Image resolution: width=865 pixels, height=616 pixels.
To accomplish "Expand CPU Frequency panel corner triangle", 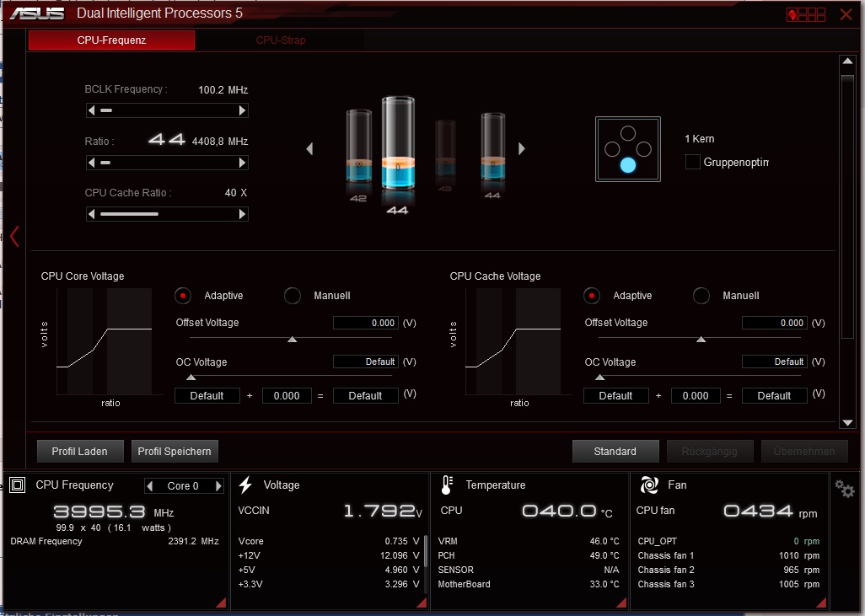I will pos(221,603).
